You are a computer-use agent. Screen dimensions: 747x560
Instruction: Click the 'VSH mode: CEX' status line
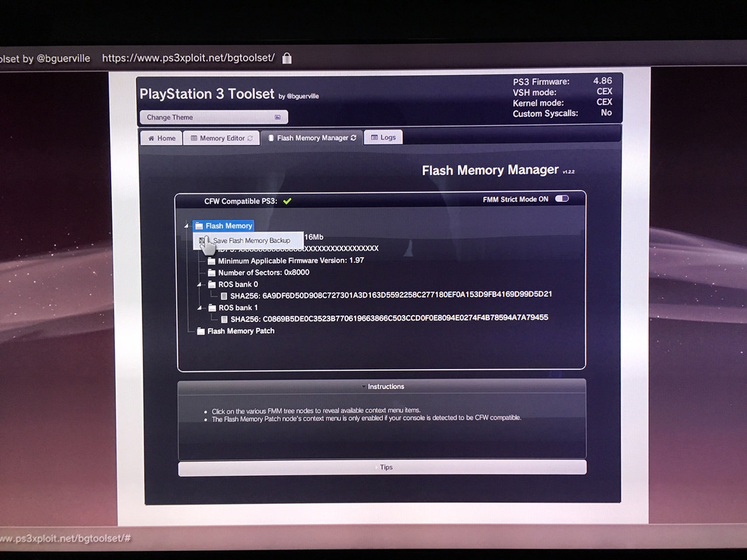click(x=563, y=92)
